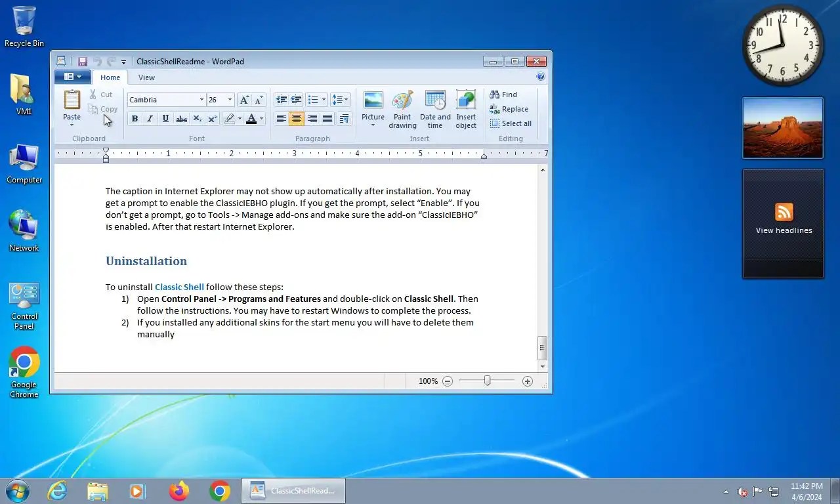
Task: Open the WordPad application menu button
Action: click(73, 77)
